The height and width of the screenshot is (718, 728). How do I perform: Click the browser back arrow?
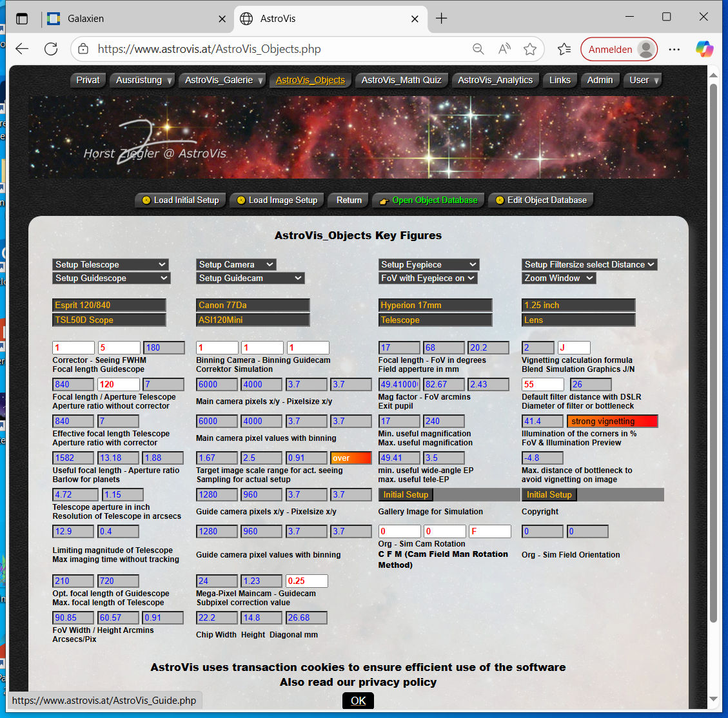(23, 49)
